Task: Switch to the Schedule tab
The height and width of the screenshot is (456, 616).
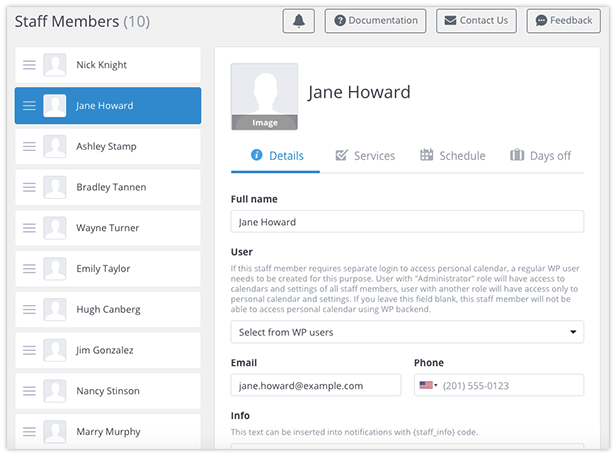Action: click(453, 156)
